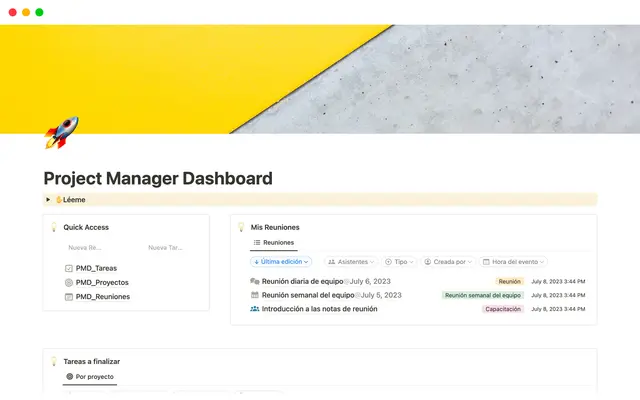Open the Hora del evento filter
640x400 pixels.
[x=512, y=261]
